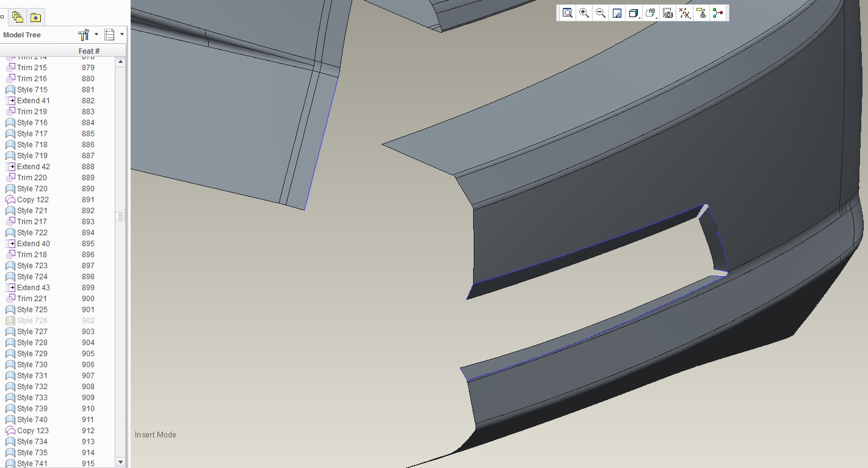
Task: Toggle the Spin Center icon
Action: 718,13
